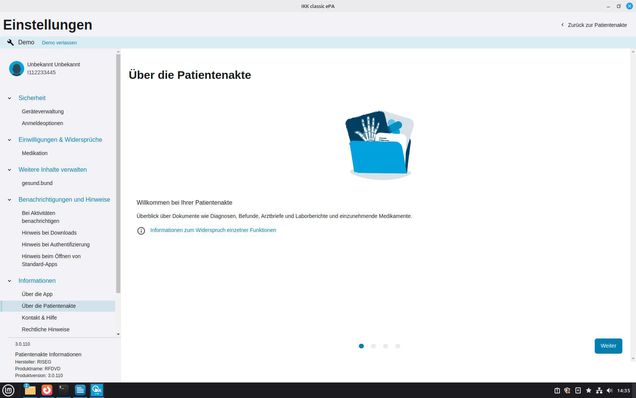Open Über die App
The image size is (636, 398).
(37, 294)
